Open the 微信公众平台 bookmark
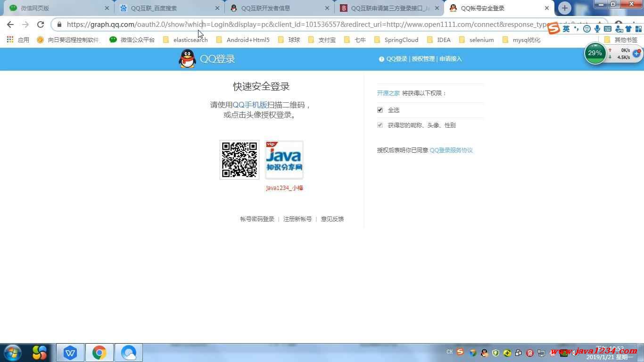 [x=132, y=40]
